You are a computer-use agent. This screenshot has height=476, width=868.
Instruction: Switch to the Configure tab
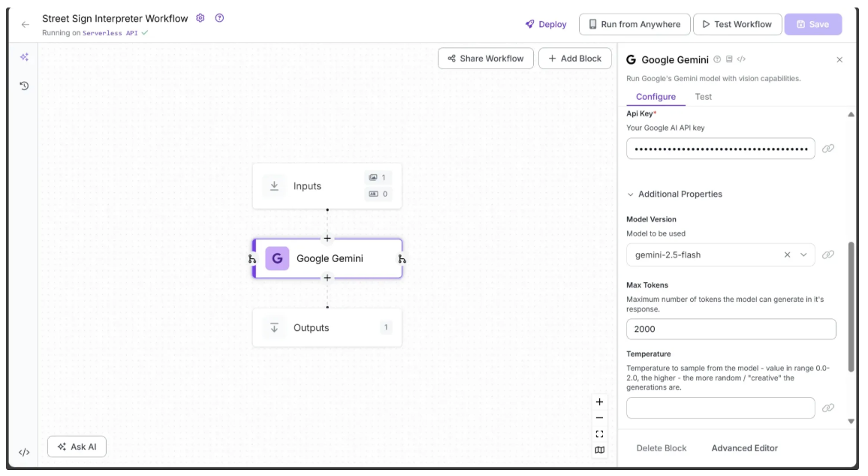pos(656,97)
